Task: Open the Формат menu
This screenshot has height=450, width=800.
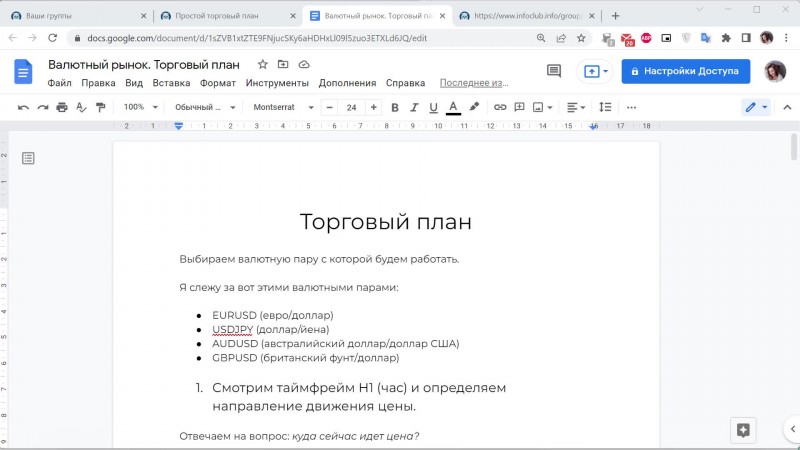Action: click(218, 83)
